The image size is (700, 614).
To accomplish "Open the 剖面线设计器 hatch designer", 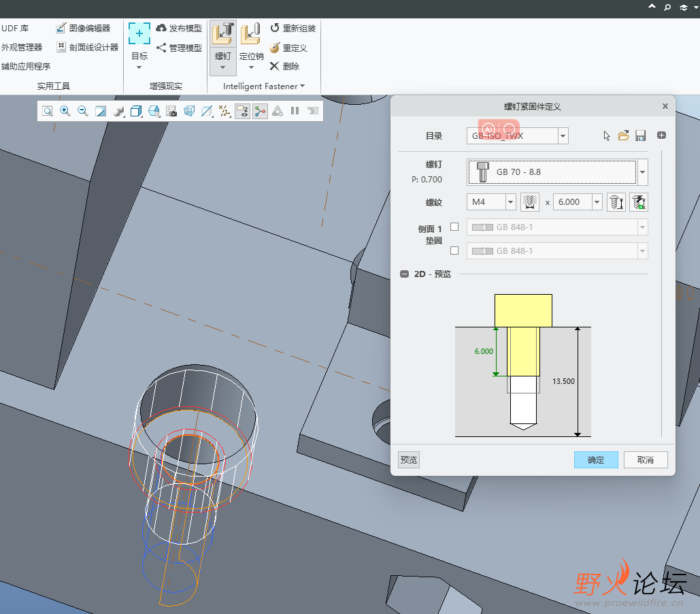I will pos(88,47).
